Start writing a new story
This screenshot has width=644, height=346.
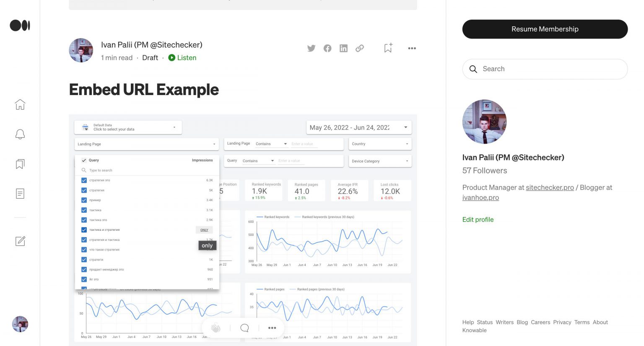pos(20,241)
